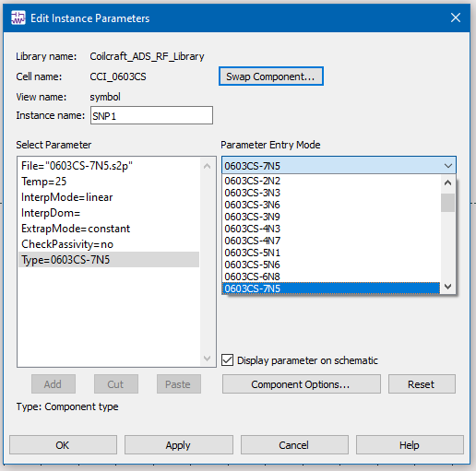Viewport: 476px width, 471px height.
Task: Choose 0603CS-4N7 from the dropdown list
Action: point(331,241)
